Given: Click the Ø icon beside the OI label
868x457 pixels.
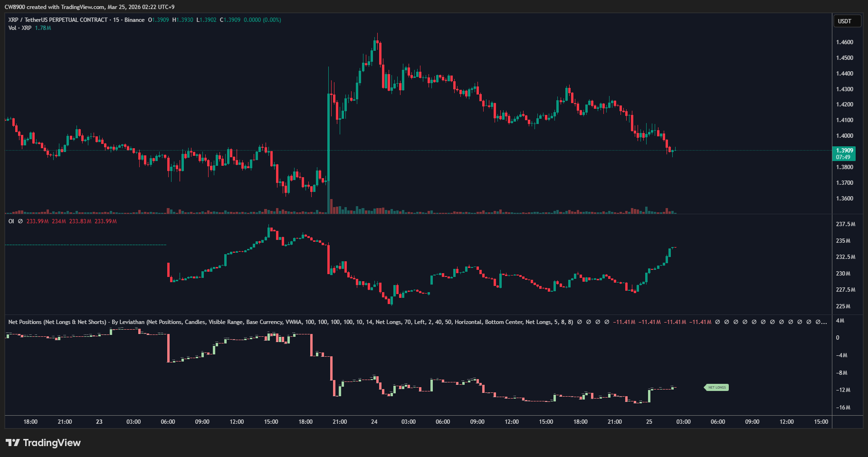Looking at the screenshot, I should (x=20, y=221).
